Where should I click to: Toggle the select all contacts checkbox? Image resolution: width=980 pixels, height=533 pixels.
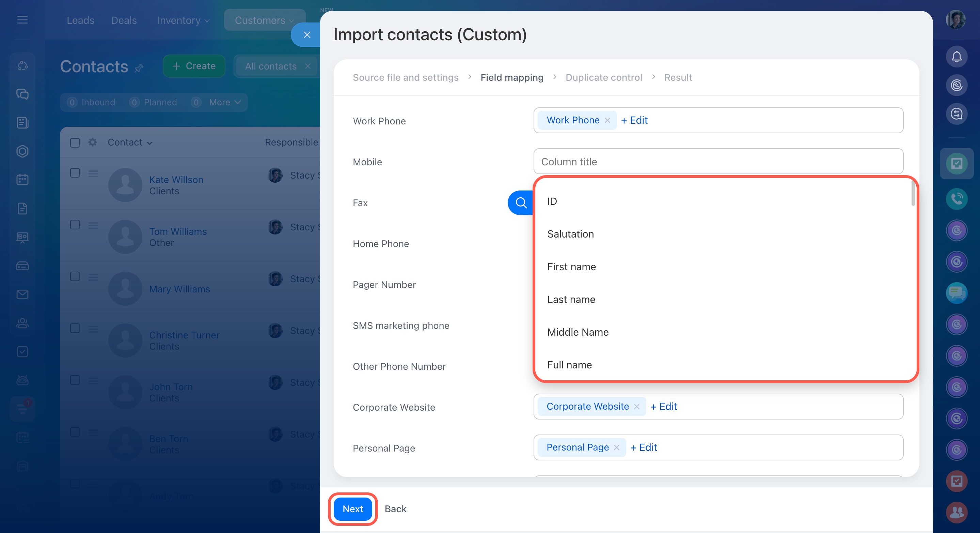[x=75, y=143]
